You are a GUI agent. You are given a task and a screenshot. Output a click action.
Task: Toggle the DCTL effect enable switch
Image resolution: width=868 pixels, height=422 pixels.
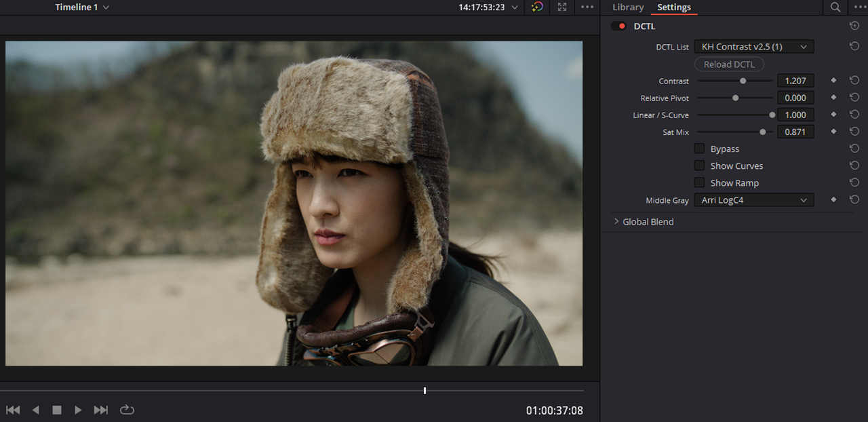coord(618,26)
